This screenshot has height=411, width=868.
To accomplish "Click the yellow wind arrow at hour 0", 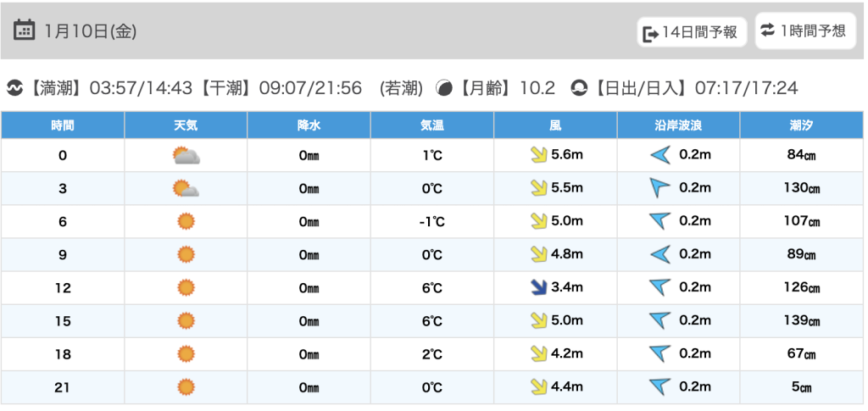I will [x=537, y=155].
